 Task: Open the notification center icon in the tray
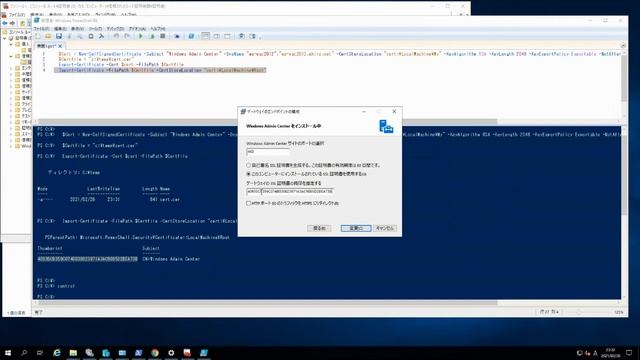(x=629, y=353)
